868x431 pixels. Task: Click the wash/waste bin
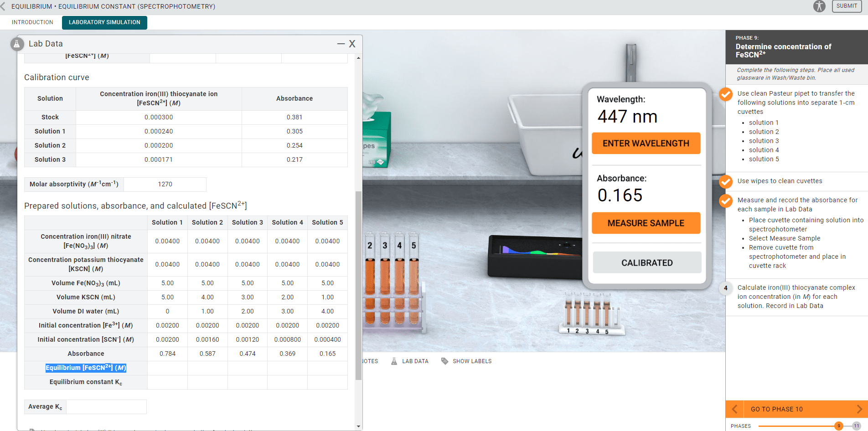[x=547, y=134]
